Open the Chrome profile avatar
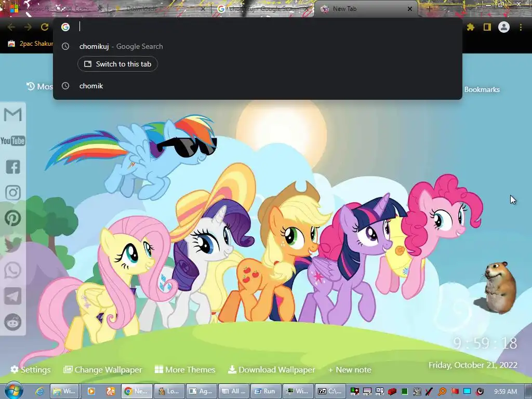This screenshot has width=532, height=399. 504,27
